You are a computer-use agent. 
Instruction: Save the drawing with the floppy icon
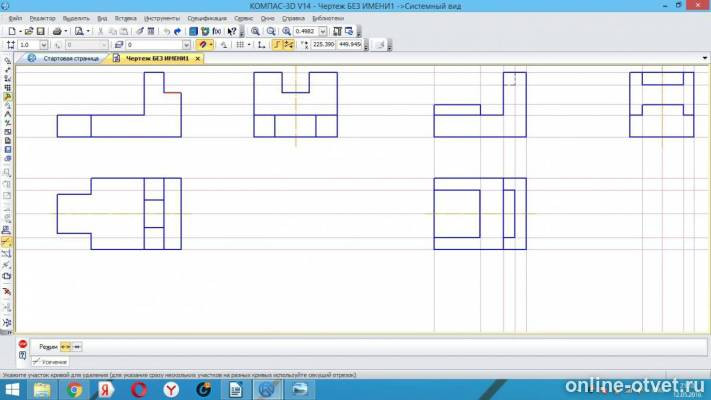(40, 31)
